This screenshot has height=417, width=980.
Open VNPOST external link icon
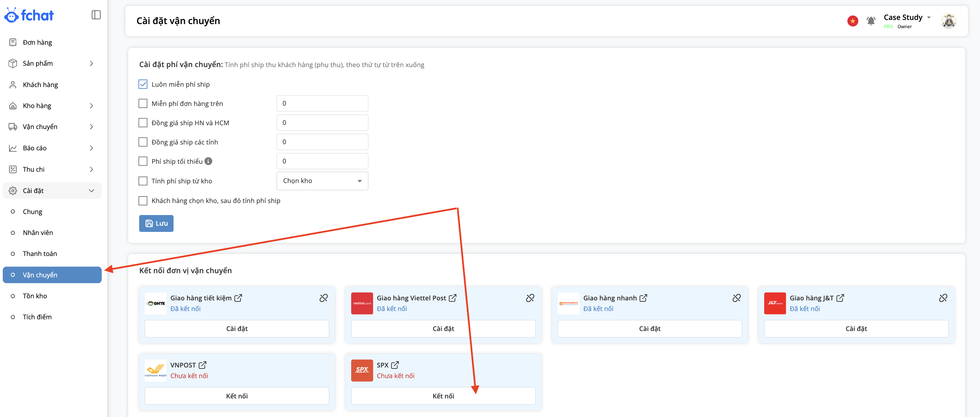[202, 365]
